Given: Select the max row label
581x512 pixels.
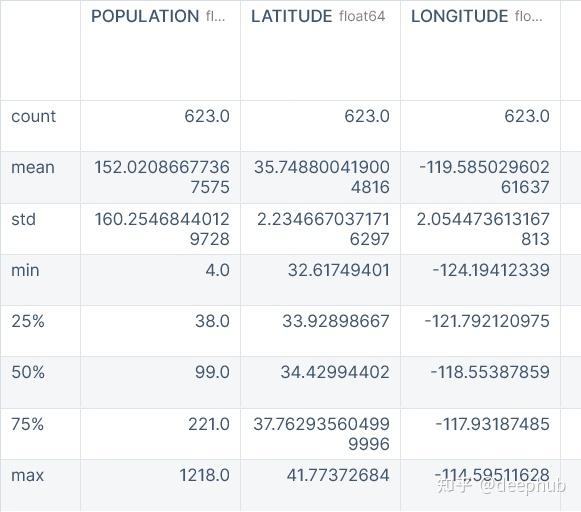Looking at the screenshot, I should pyautogui.click(x=27, y=475).
